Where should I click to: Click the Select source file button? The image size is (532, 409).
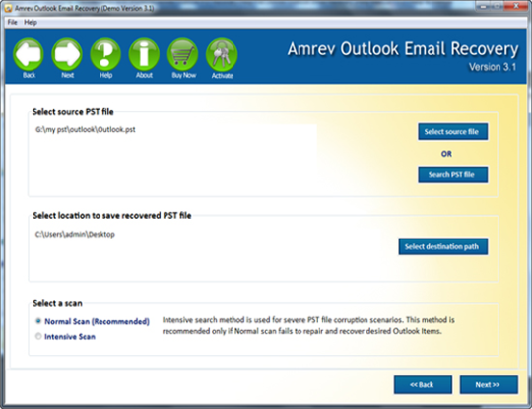coord(452,132)
